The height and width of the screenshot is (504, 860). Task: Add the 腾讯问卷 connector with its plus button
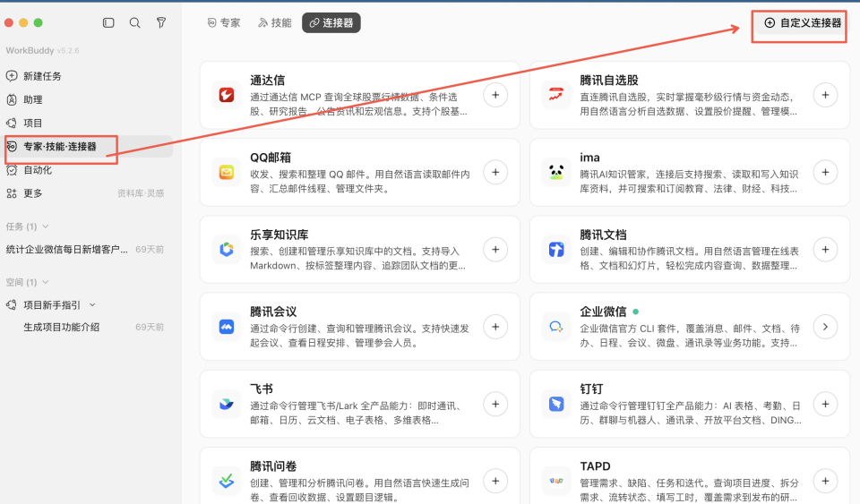(495, 482)
